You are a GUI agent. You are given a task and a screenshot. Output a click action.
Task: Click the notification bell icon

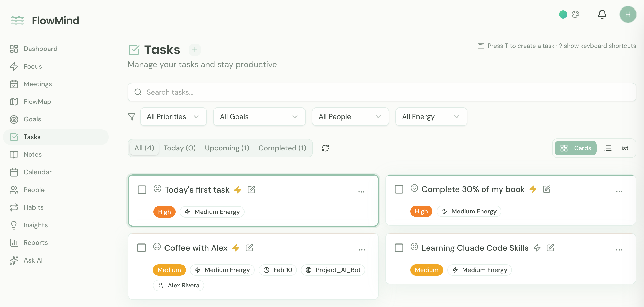tap(602, 14)
